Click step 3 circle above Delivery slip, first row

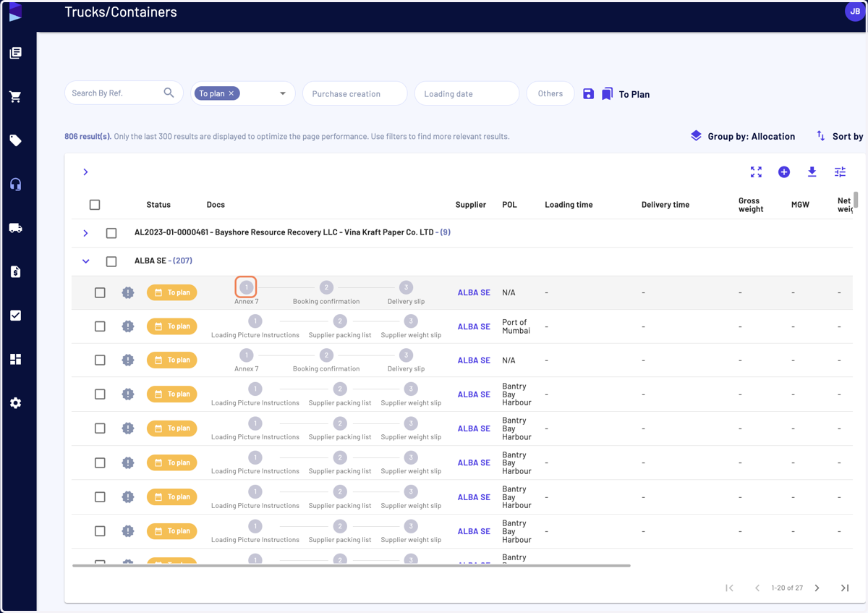click(x=406, y=287)
